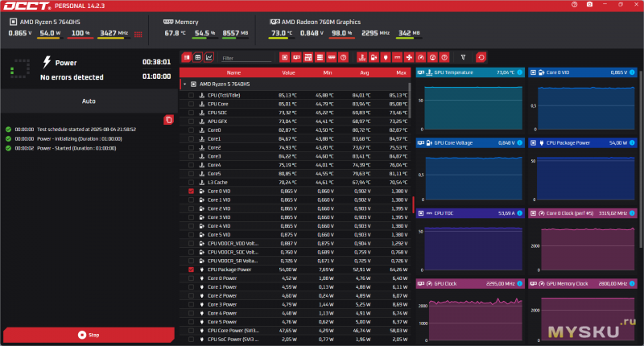
Task: Click the GPU Core Voltage graph header
Action: point(470,143)
